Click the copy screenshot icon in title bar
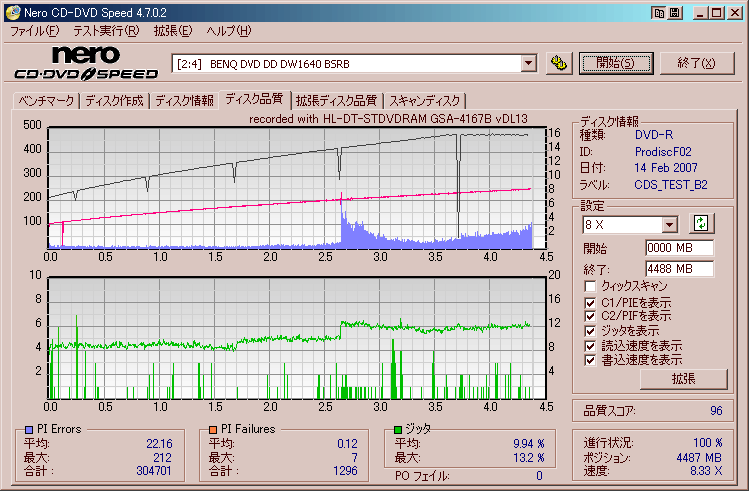749x491 pixels. tap(659, 13)
